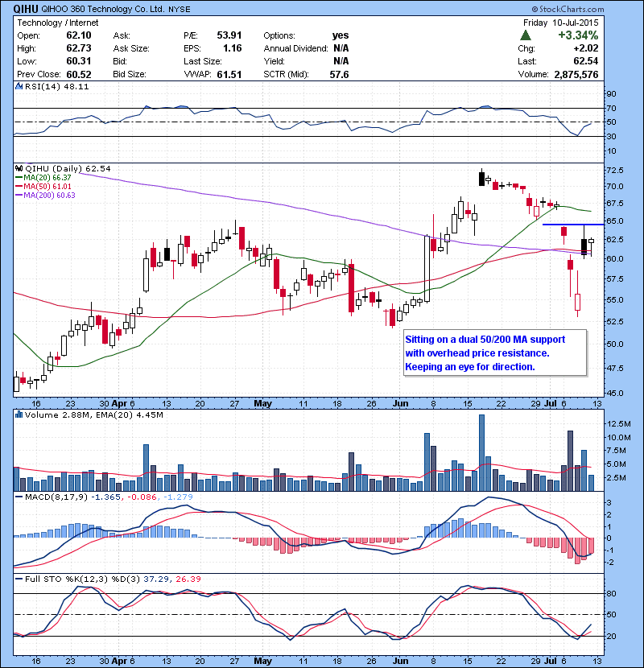Click the QIHU ticker symbol in the header
This screenshot has height=668, width=644.
pyautogui.click(x=26, y=9)
